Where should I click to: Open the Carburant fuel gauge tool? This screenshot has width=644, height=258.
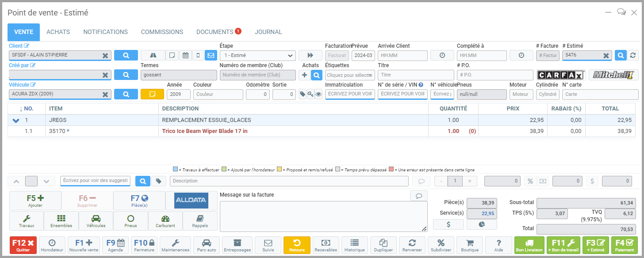click(165, 220)
